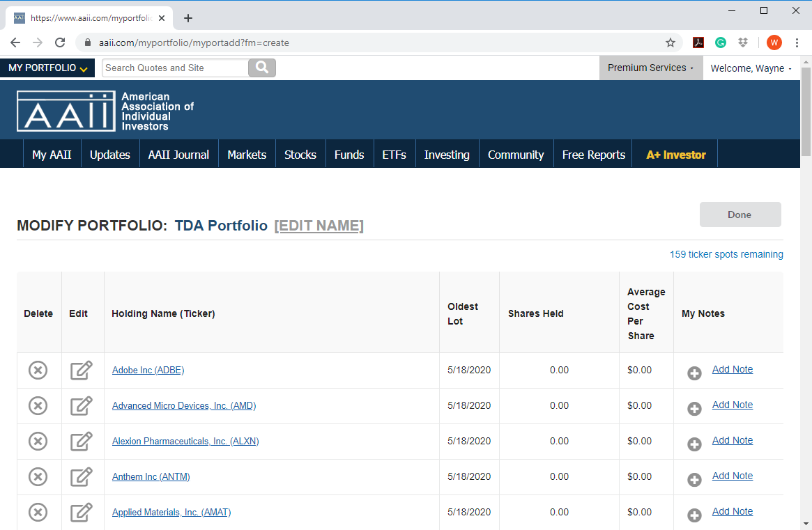Click Add Note for Applied Materials
This screenshot has height=530, width=812.
[x=733, y=511]
